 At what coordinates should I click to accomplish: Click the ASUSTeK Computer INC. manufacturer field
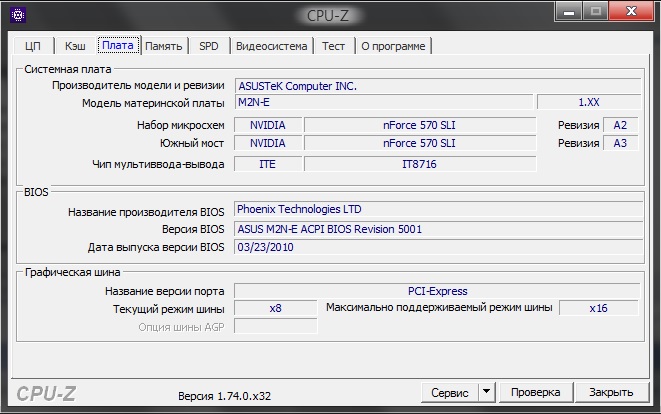pyautogui.click(x=437, y=86)
